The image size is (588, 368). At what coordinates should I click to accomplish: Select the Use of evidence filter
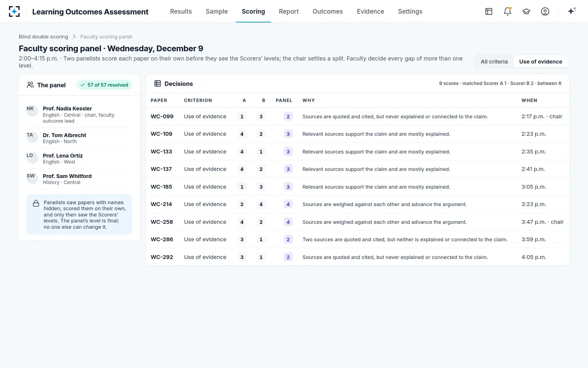[541, 62]
